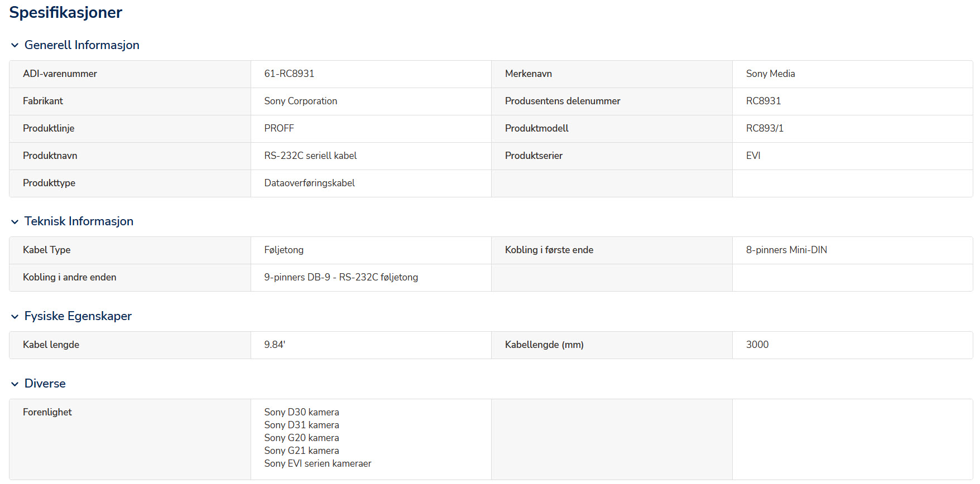Click the Kobling i første ende label
The width and height of the screenshot is (980, 484).
pos(549,250)
